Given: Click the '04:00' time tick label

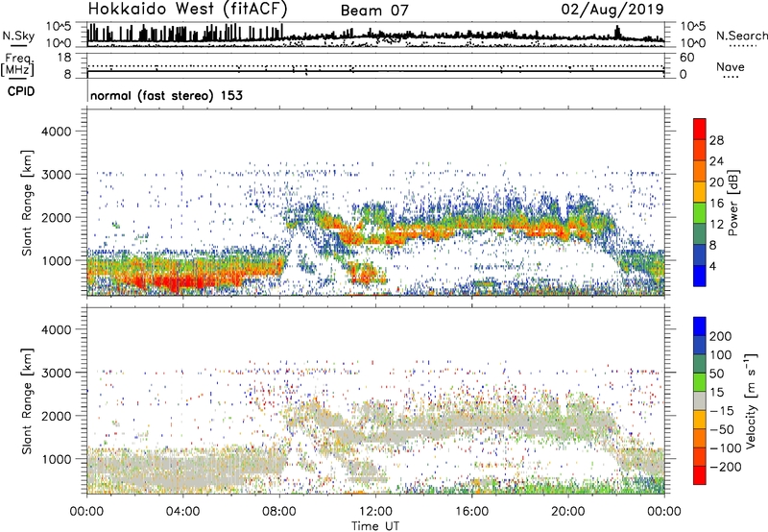Looking at the screenshot, I should (182, 512).
